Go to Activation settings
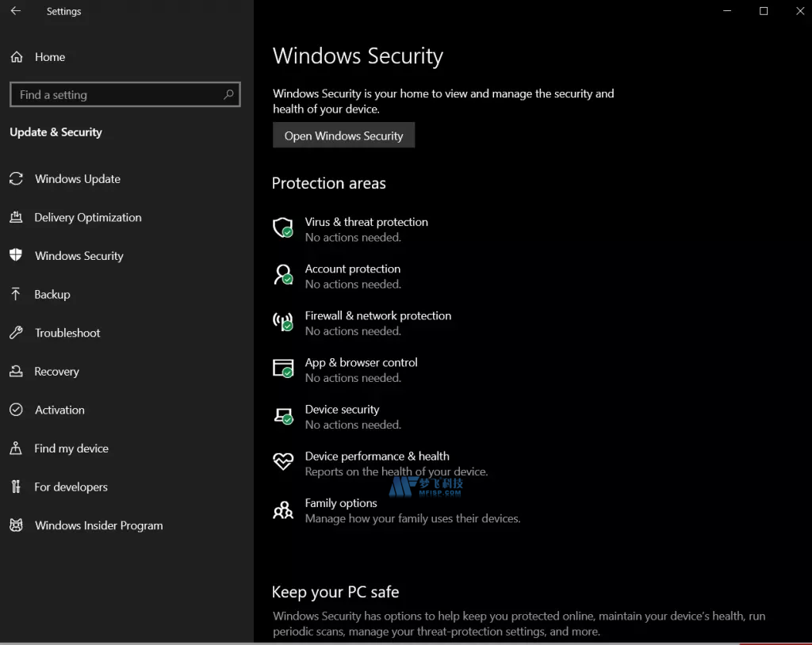 tap(59, 410)
